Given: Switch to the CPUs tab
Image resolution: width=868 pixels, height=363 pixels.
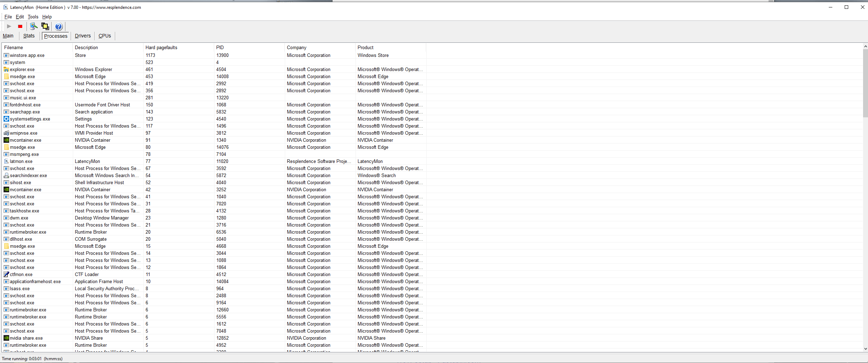Looking at the screenshot, I should (x=105, y=36).
